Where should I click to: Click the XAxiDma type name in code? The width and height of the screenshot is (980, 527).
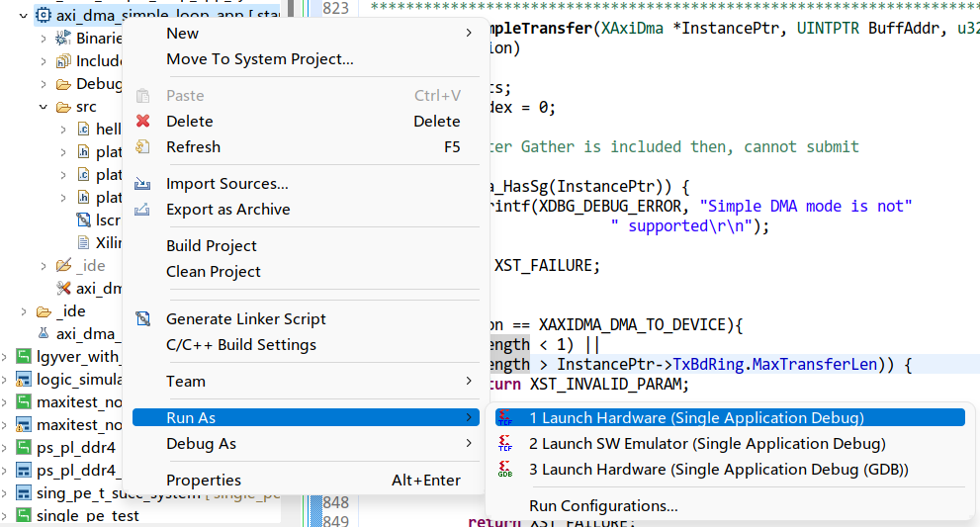point(632,29)
